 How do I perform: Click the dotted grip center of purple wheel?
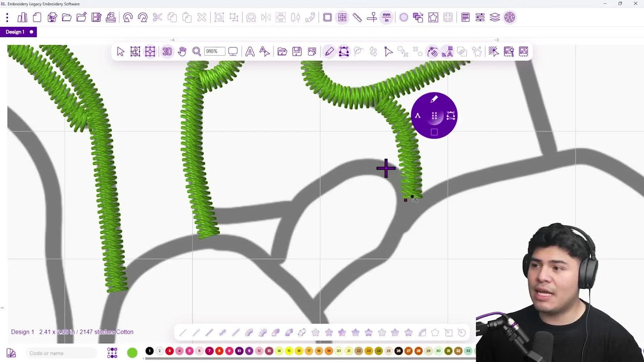pyautogui.click(x=434, y=116)
